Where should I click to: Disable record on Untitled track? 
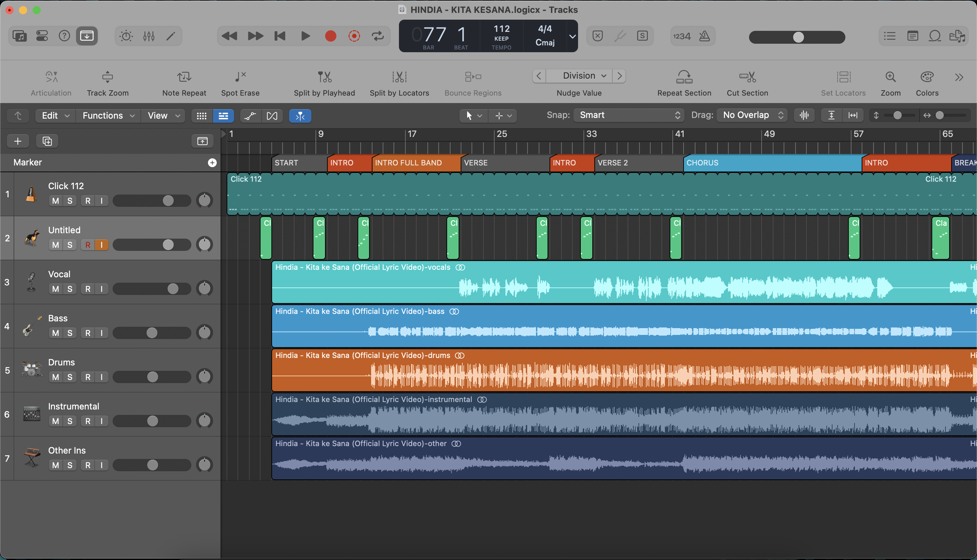pyautogui.click(x=88, y=245)
